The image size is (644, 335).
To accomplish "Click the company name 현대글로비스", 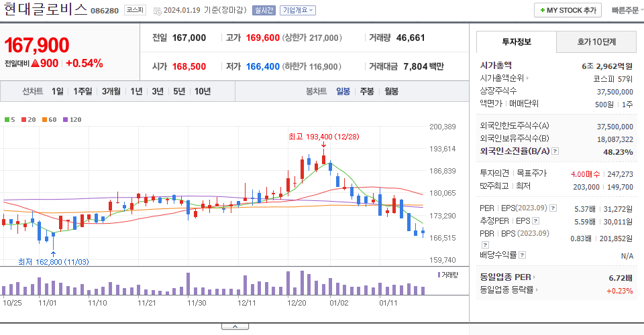I will point(46,9).
